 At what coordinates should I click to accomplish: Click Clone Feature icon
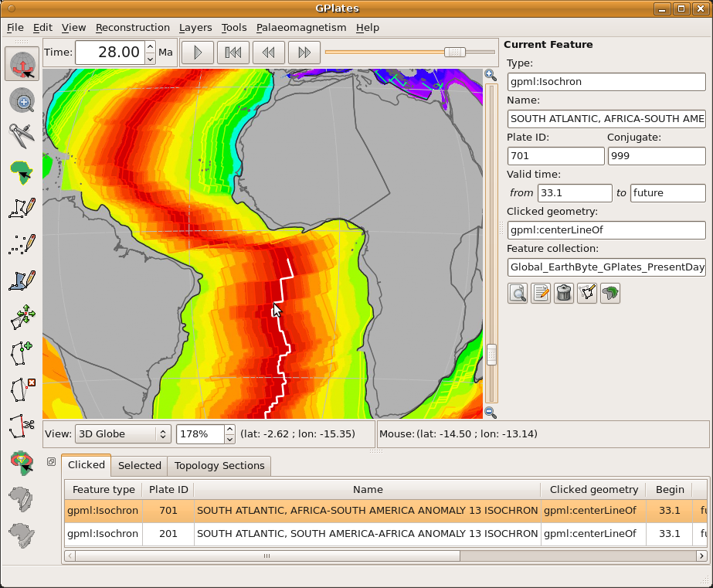click(x=610, y=294)
